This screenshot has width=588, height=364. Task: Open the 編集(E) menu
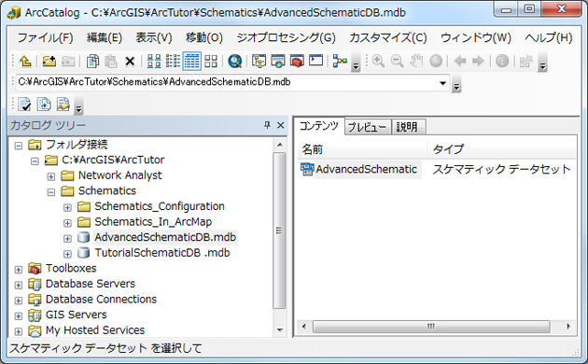pyautogui.click(x=105, y=37)
